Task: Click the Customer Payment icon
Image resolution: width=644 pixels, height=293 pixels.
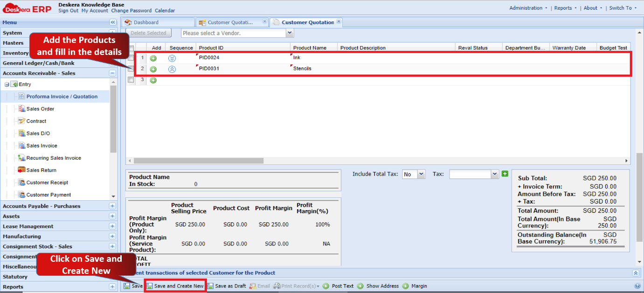Action: pos(22,195)
